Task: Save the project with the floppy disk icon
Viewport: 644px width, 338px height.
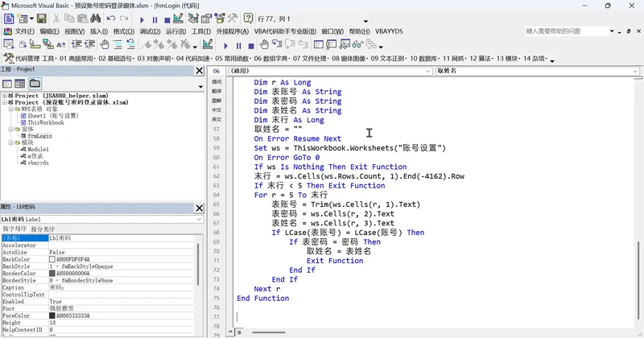Action: 42,19
